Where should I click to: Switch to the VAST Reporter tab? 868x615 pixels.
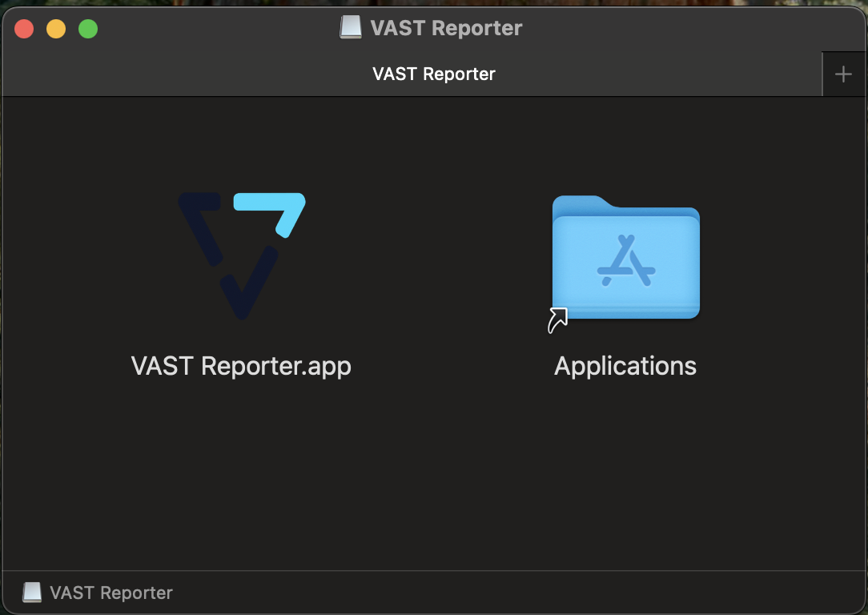coord(433,74)
